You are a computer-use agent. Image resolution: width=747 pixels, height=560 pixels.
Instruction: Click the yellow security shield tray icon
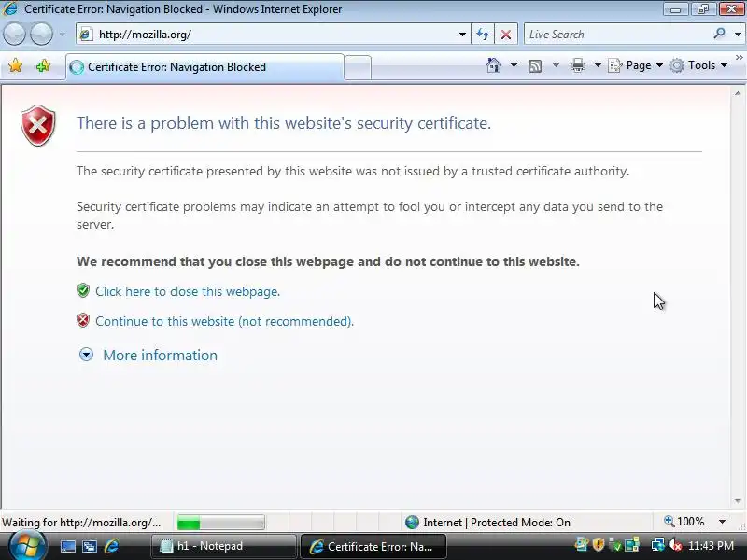[x=599, y=544]
